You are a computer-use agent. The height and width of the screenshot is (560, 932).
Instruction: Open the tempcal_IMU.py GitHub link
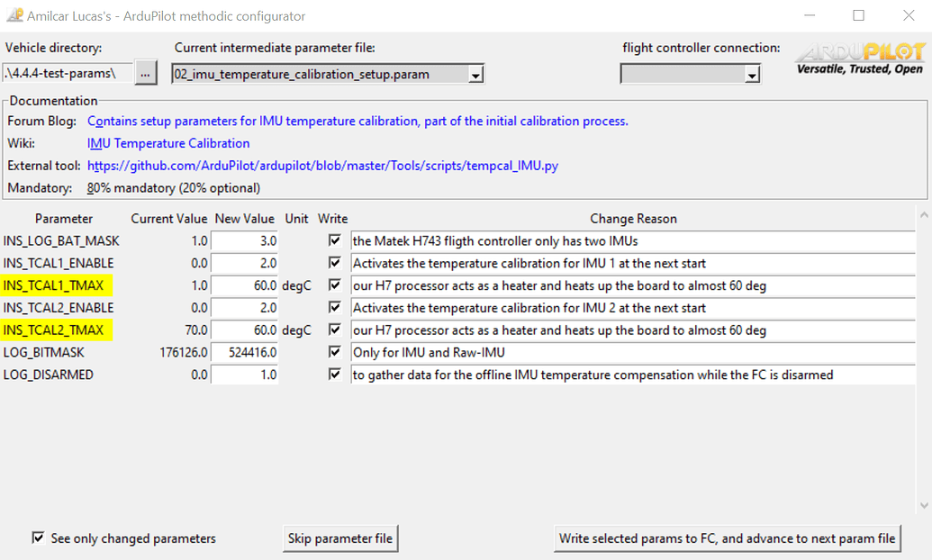(322, 166)
